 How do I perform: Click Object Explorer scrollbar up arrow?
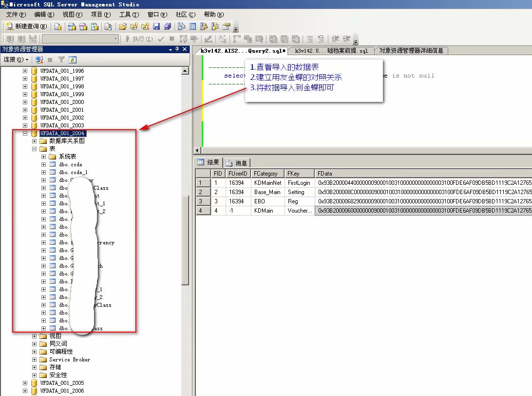185,71
